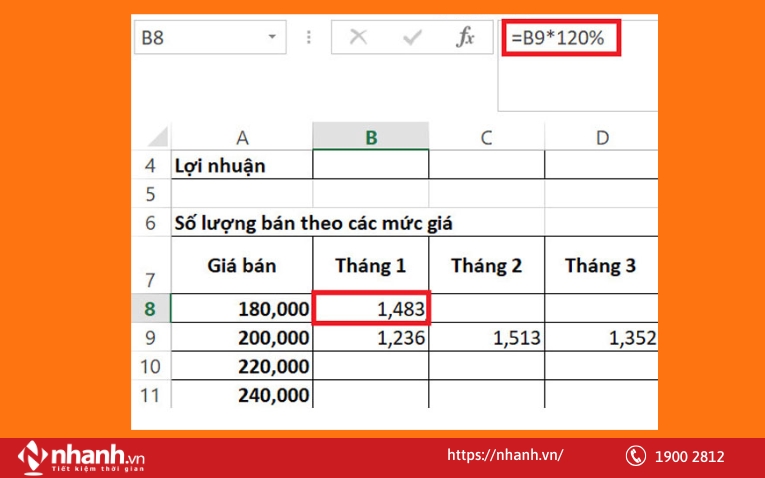Select the cell showing 1,352

tap(601, 337)
